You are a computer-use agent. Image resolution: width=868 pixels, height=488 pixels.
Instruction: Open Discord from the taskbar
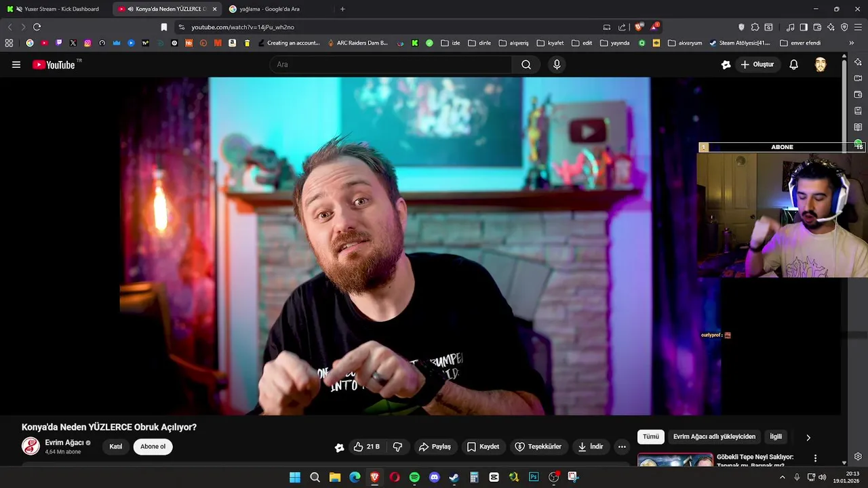[x=435, y=477]
